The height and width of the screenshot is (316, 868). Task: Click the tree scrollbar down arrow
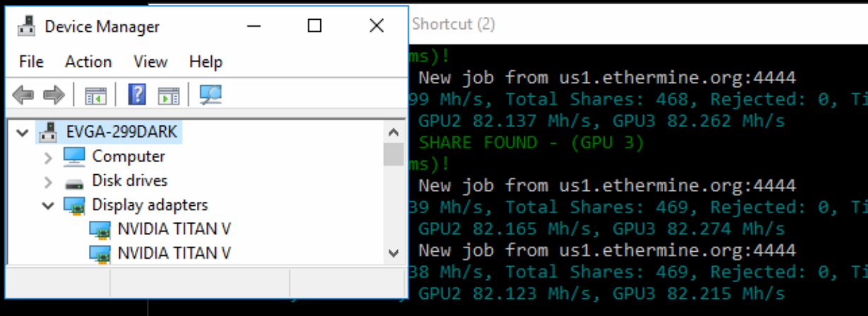(394, 253)
